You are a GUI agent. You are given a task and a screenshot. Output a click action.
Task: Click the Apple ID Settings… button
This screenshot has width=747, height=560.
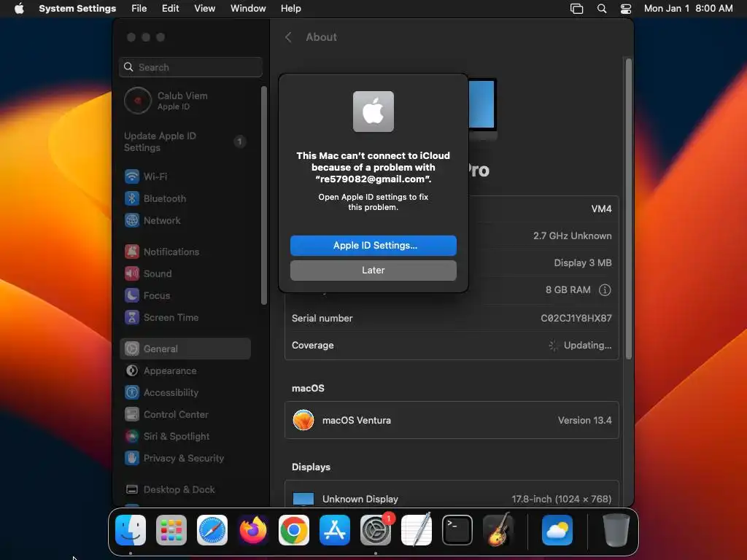(x=373, y=245)
